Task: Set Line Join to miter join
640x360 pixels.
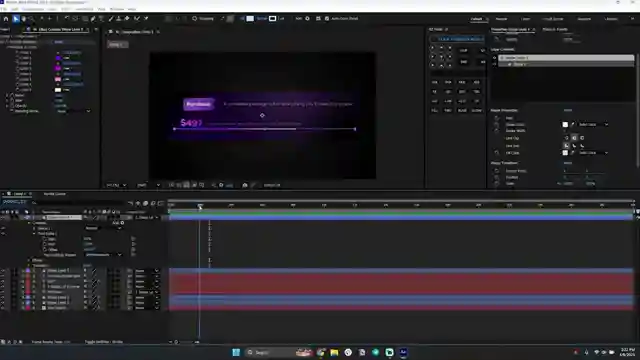Action: point(567,146)
